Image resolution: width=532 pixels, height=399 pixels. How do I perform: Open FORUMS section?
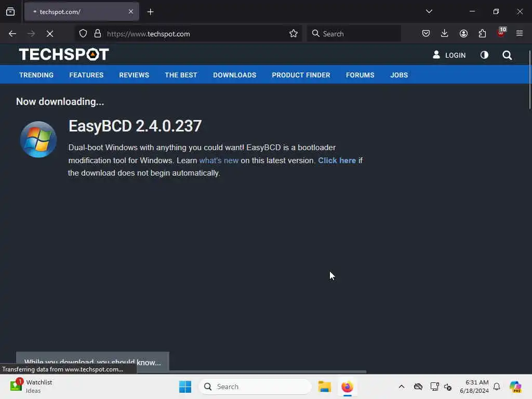tap(360, 75)
